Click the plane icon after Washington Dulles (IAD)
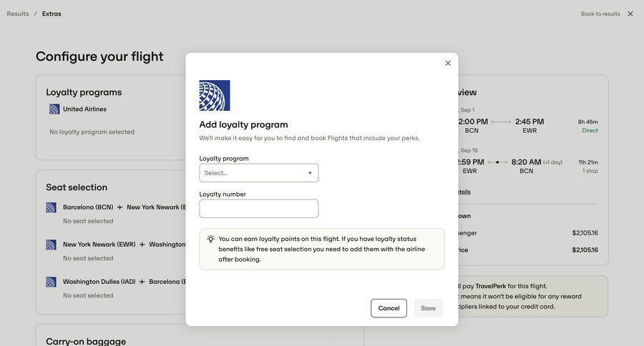The width and height of the screenshot is (644, 346). click(x=142, y=282)
